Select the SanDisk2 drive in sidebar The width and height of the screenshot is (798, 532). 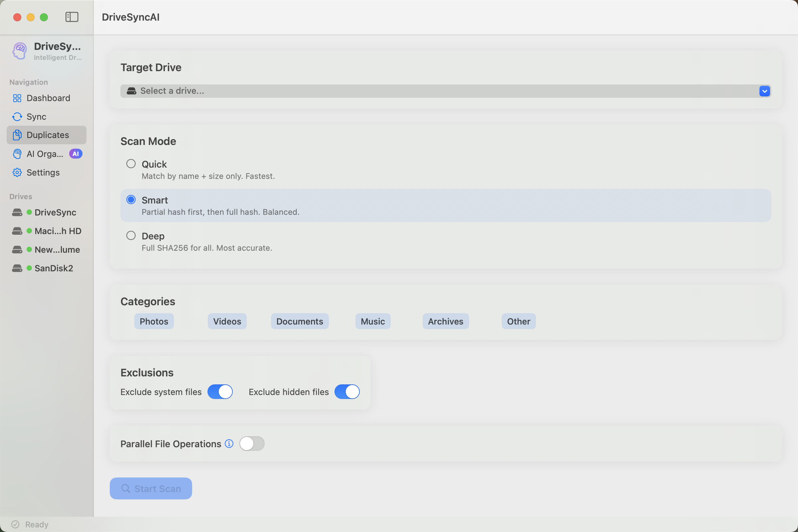tap(53, 268)
